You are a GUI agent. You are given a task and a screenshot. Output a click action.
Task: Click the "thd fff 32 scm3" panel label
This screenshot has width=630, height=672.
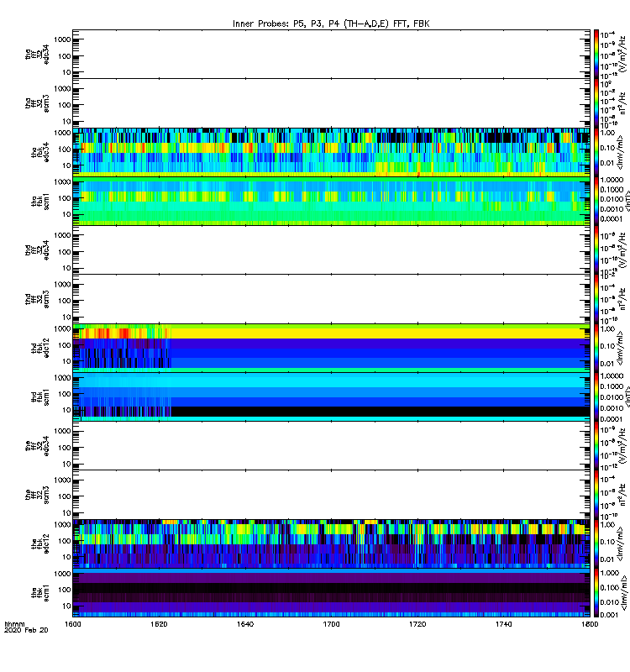click(37, 299)
